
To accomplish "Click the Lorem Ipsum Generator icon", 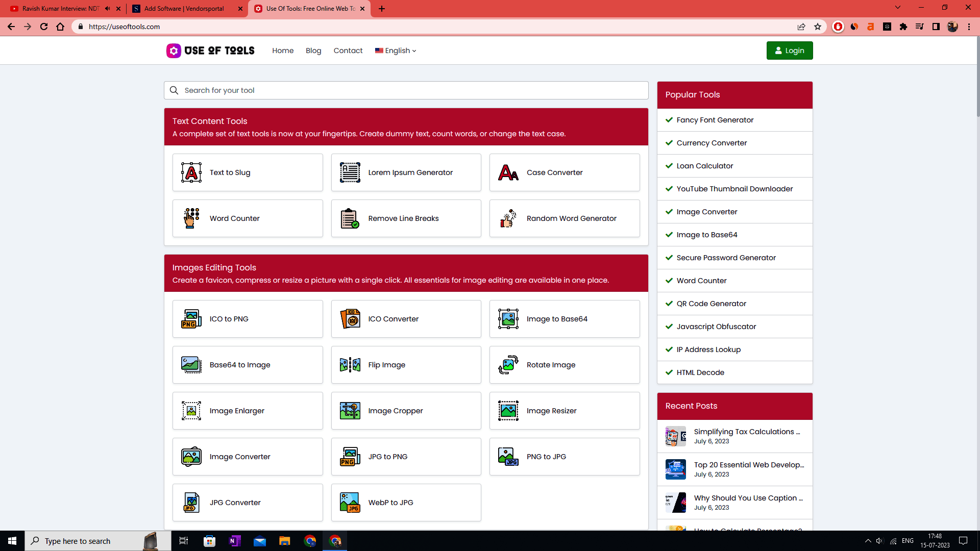I will tap(350, 172).
